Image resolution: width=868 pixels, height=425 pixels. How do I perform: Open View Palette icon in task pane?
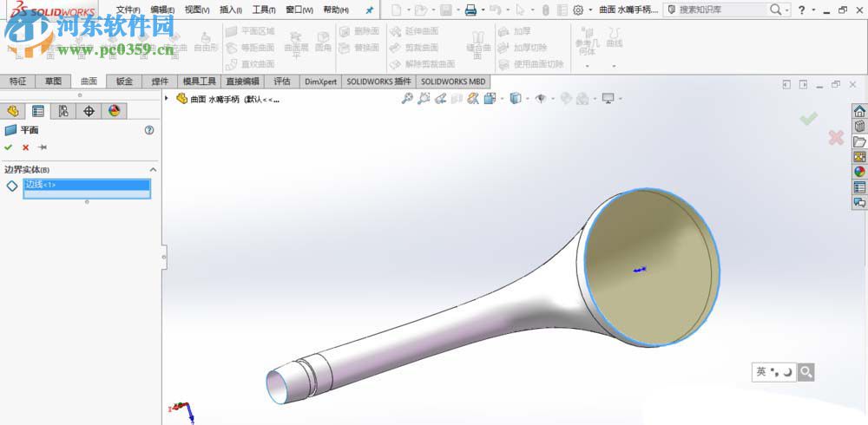pos(859,157)
